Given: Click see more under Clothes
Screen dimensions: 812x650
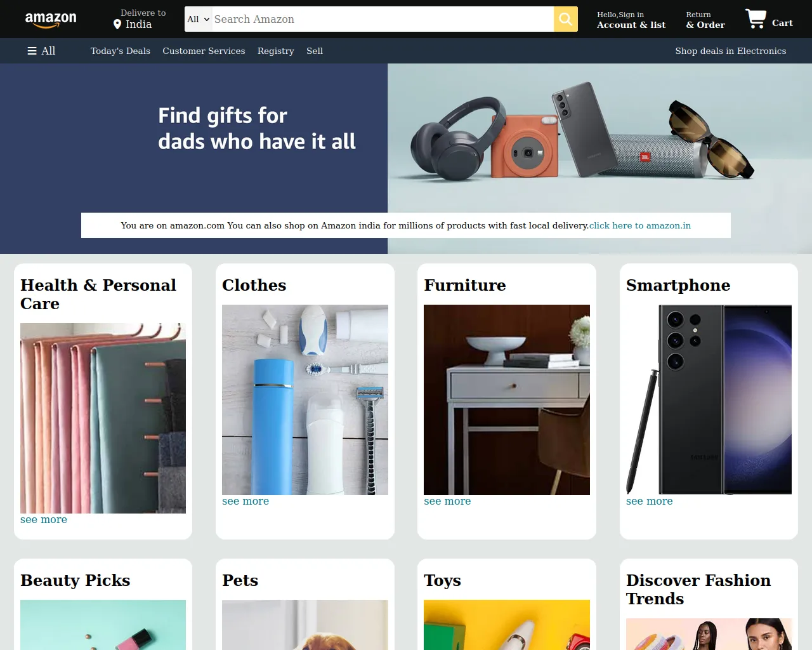Looking at the screenshot, I should coord(246,501).
